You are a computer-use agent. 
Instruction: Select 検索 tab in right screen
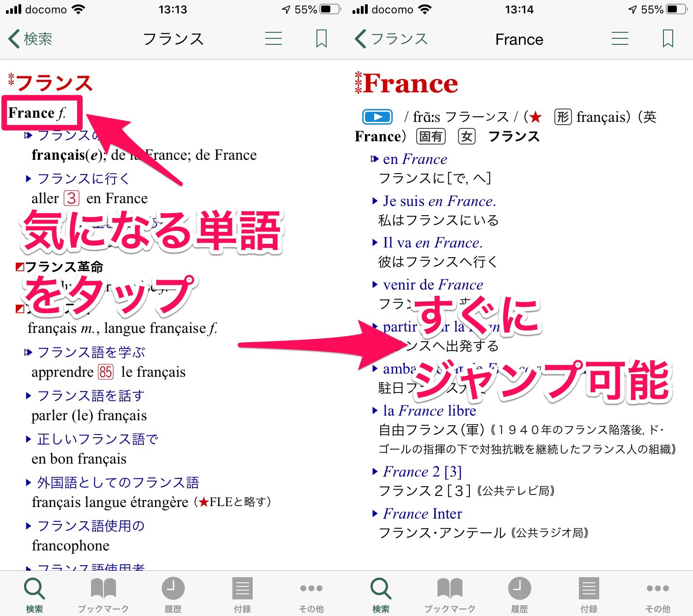pos(381,594)
